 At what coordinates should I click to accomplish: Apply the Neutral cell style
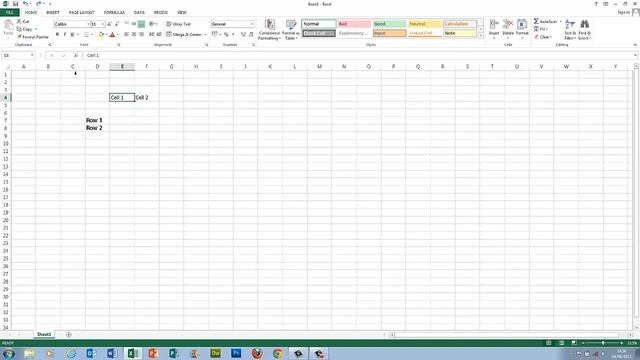click(x=425, y=24)
